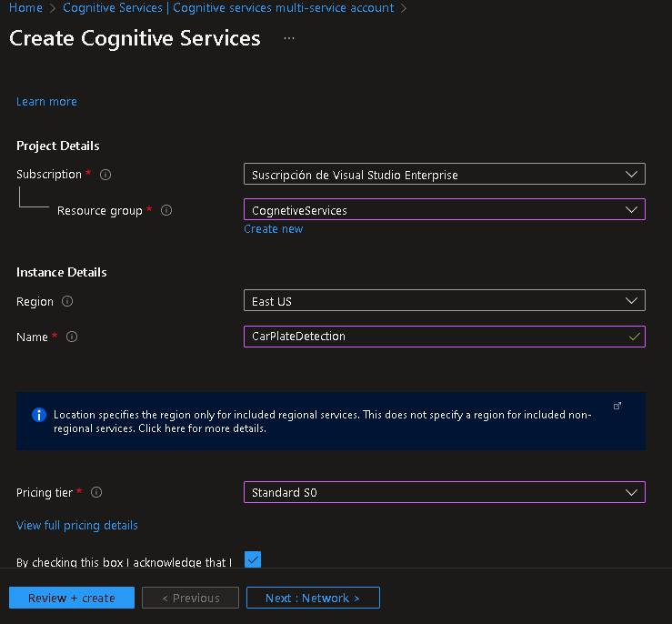This screenshot has width=672, height=624.
Task: Open the Resource group dropdown
Action: point(445,210)
